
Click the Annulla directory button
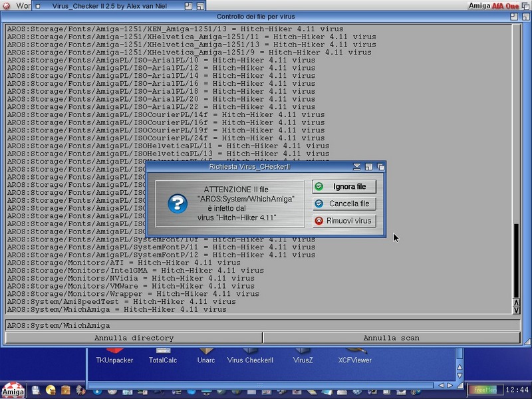(x=134, y=338)
